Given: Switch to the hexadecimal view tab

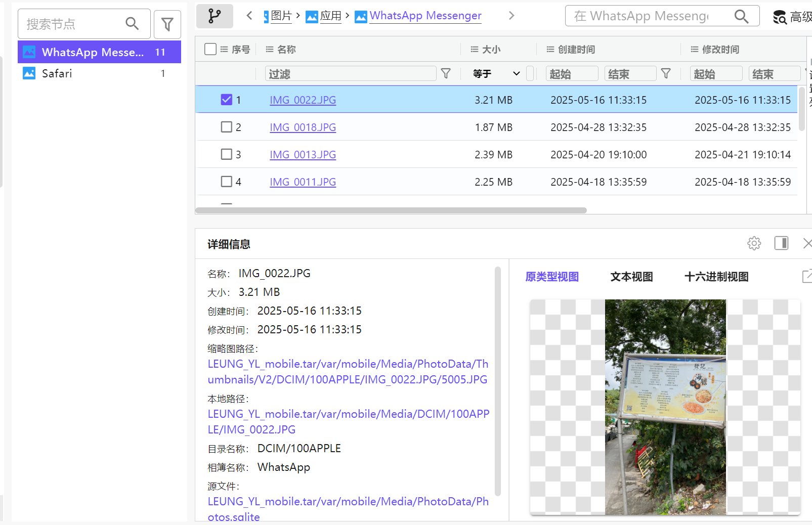Looking at the screenshot, I should point(716,277).
